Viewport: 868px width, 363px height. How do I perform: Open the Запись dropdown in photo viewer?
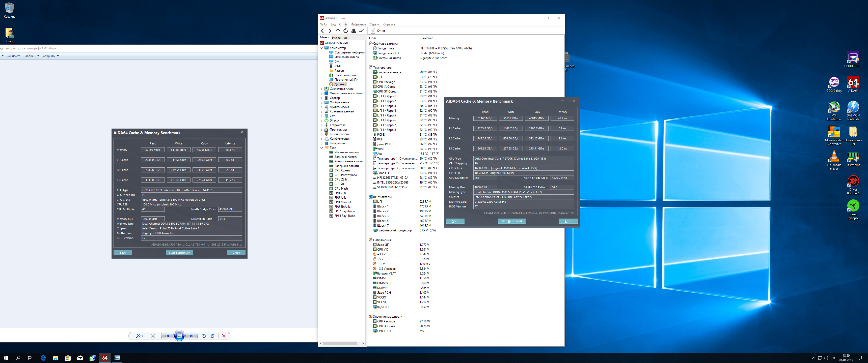pos(32,56)
